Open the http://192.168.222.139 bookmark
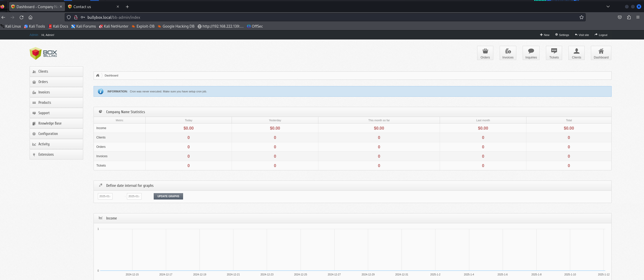 coord(220,26)
